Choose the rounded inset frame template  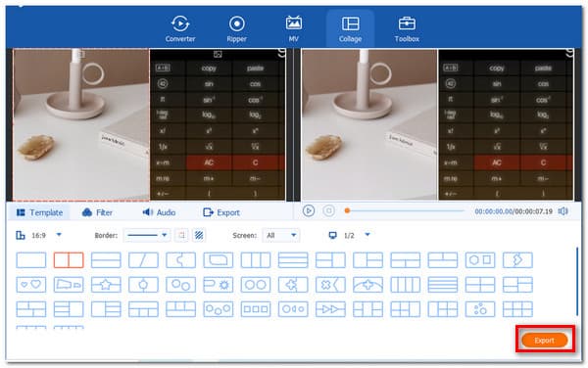tap(219, 260)
